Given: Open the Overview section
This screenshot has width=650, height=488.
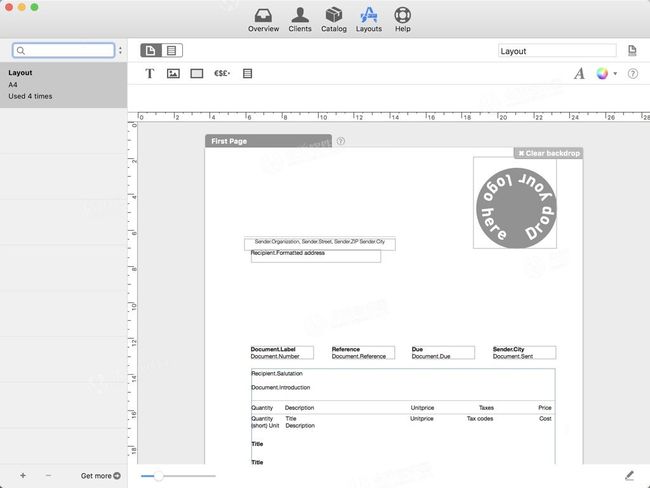Looking at the screenshot, I should pos(263,19).
